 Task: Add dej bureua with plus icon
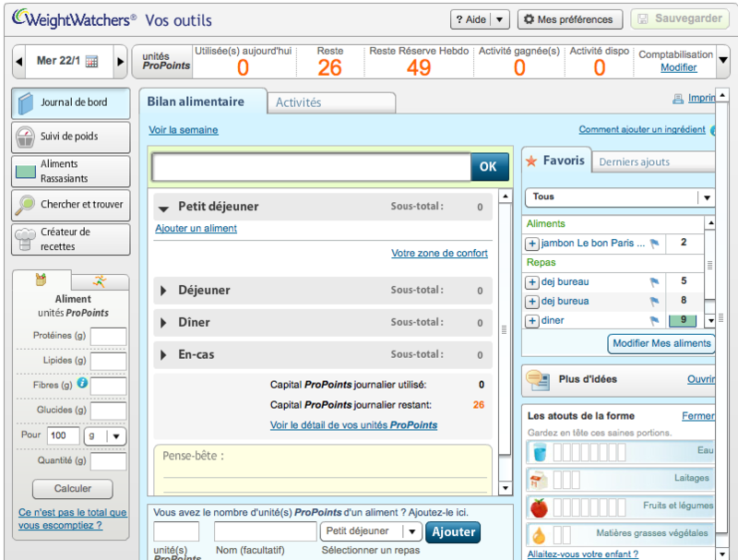[x=532, y=302]
